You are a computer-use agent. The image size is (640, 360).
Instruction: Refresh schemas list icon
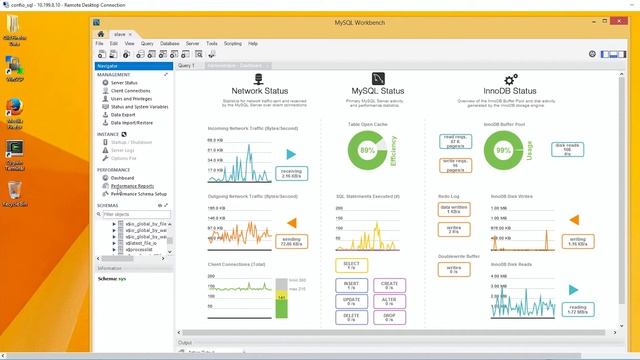click(x=160, y=205)
